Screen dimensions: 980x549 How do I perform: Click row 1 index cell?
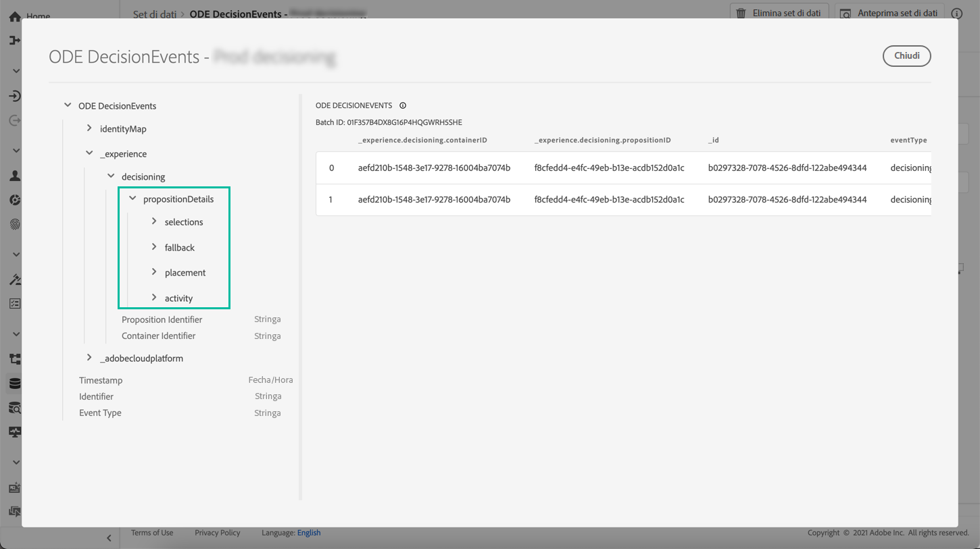coord(330,200)
